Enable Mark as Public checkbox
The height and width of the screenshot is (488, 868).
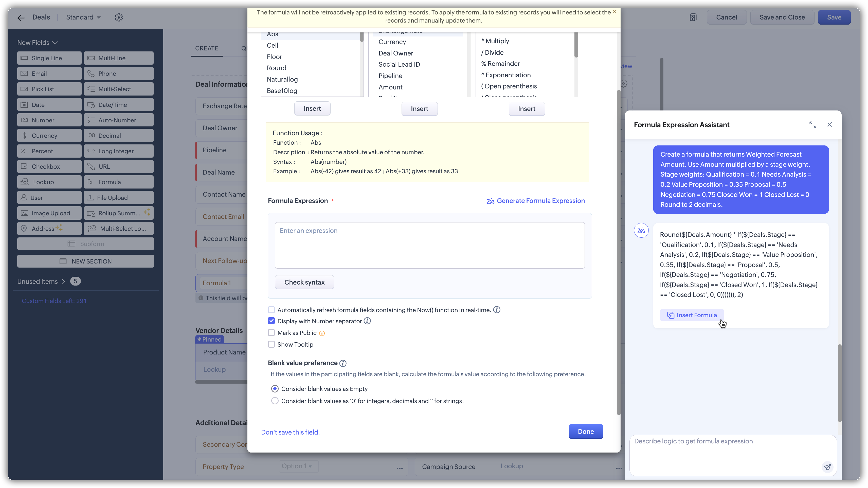(271, 333)
